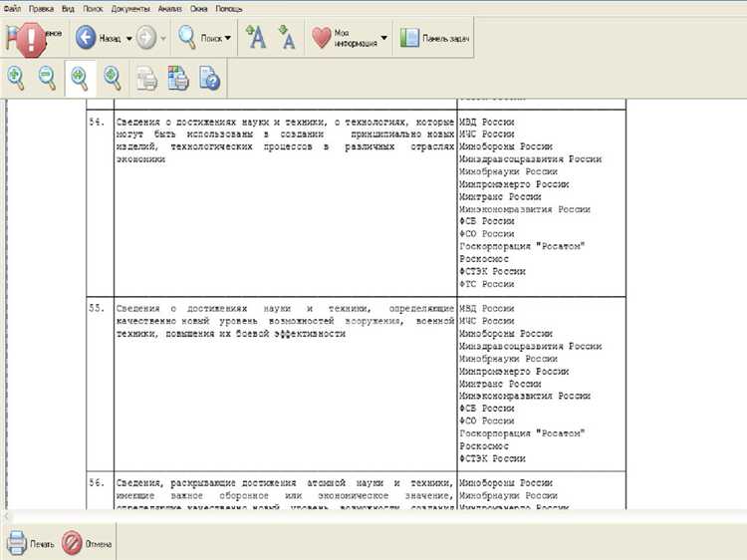Image resolution: width=747 pixels, height=560 pixels.
Task: Increase font size with the large A icon
Action: (x=255, y=38)
